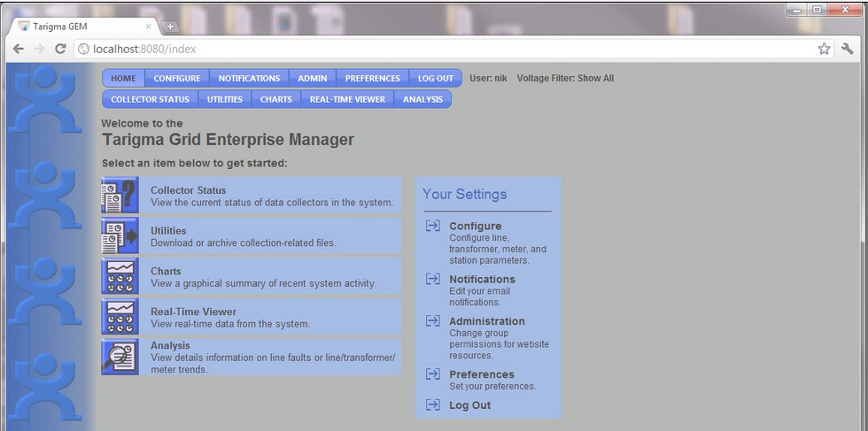
Task: Click the Real-Time Viewer tile icon
Action: pos(120,317)
